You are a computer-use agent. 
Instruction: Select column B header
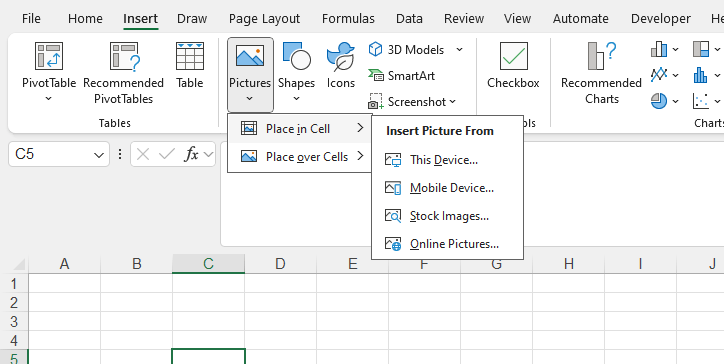tap(136, 264)
